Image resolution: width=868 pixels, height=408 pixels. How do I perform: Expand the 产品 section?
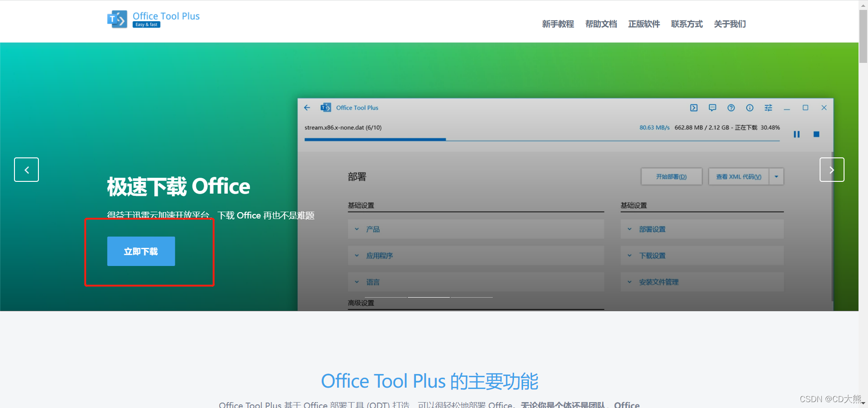click(476, 229)
